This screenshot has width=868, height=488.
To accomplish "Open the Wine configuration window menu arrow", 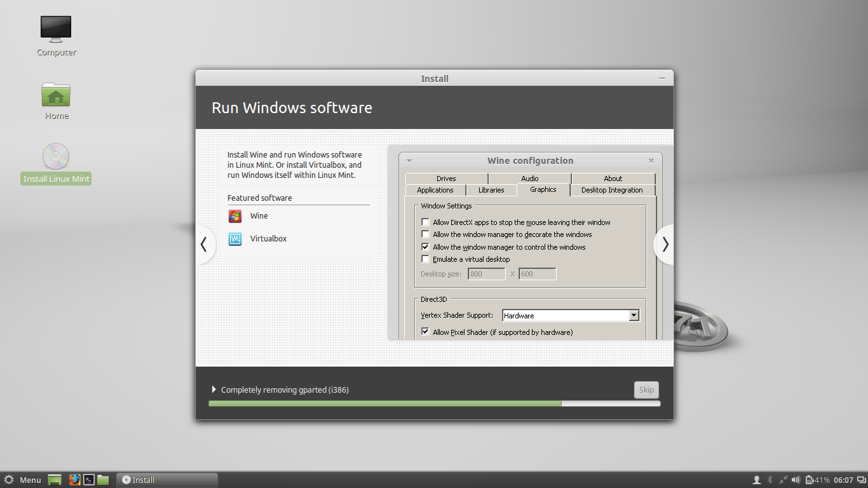I will pyautogui.click(x=409, y=161).
